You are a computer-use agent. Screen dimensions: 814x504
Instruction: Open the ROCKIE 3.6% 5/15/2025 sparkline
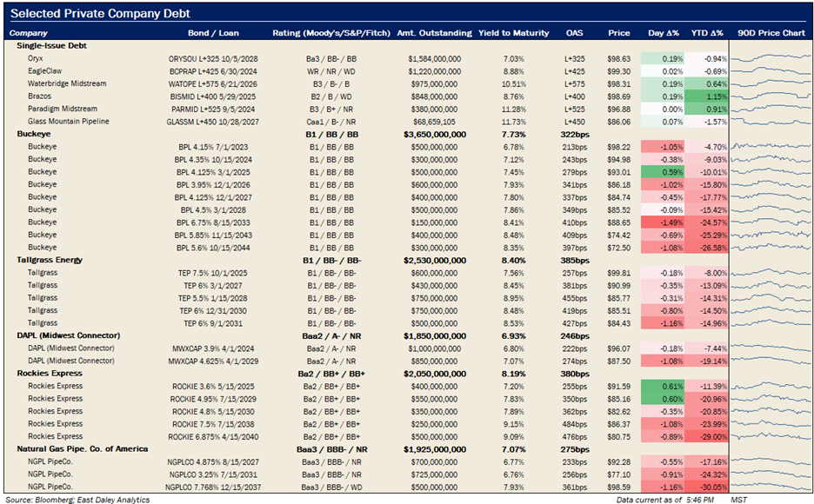(771, 387)
